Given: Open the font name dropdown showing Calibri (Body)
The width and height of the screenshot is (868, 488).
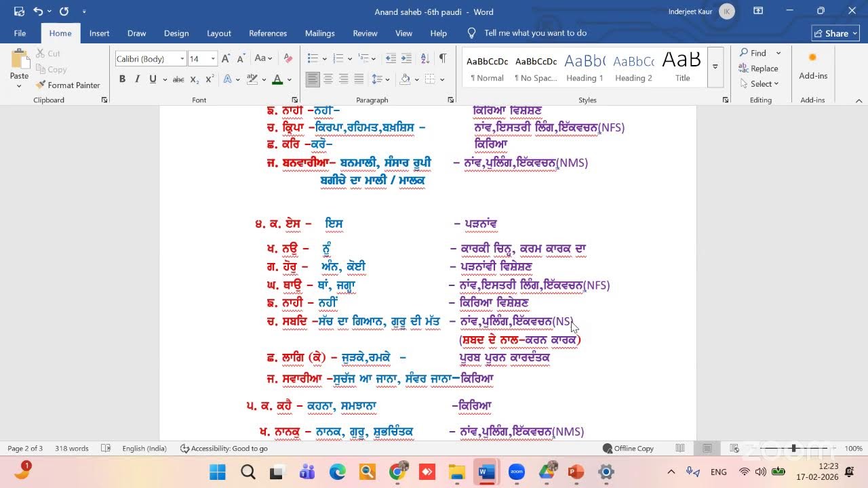Looking at the screenshot, I should point(182,59).
